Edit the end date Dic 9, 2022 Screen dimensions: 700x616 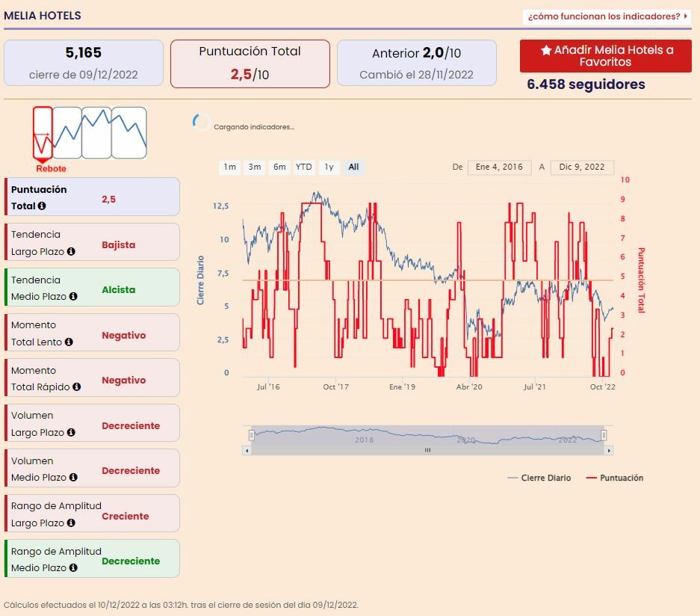click(582, 167)
